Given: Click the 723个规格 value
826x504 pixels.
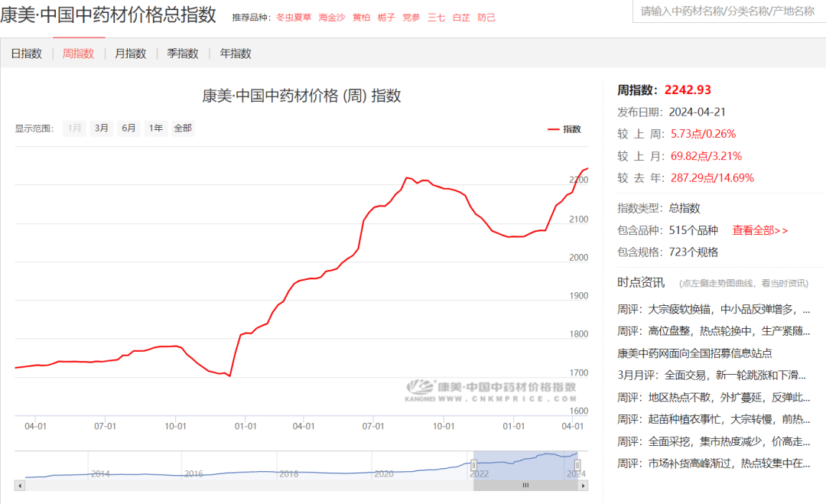Looking at the screenshot, I should point(693,252).
